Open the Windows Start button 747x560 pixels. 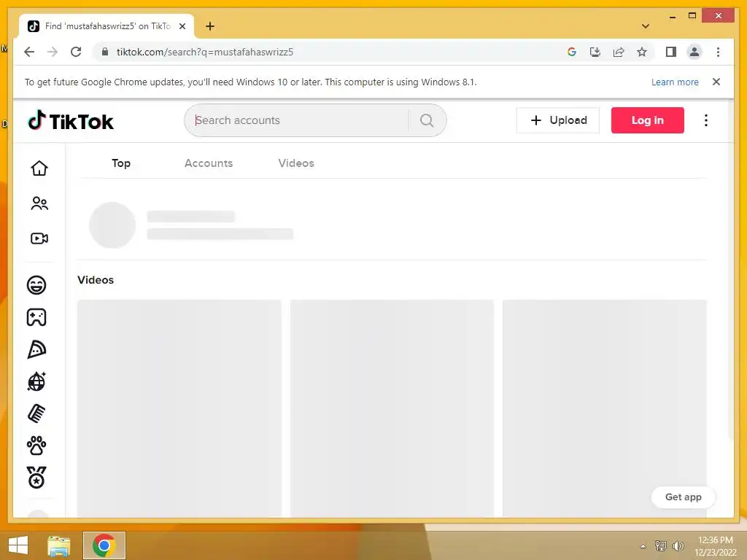tap(18, 545)
